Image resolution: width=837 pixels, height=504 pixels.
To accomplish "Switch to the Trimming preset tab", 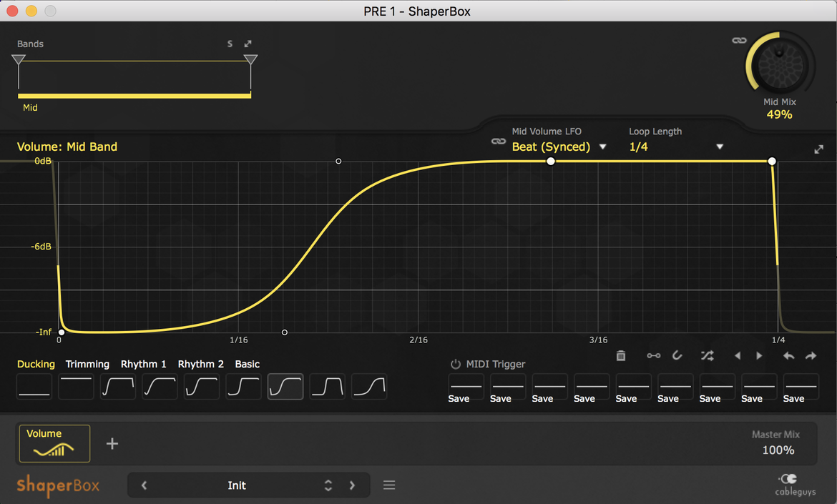I will point(87,365).
